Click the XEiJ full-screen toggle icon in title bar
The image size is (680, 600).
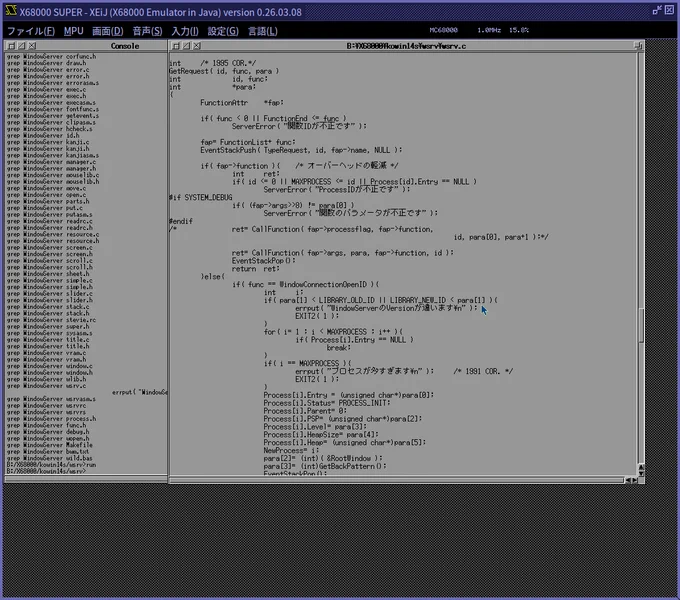click(657, 10)
